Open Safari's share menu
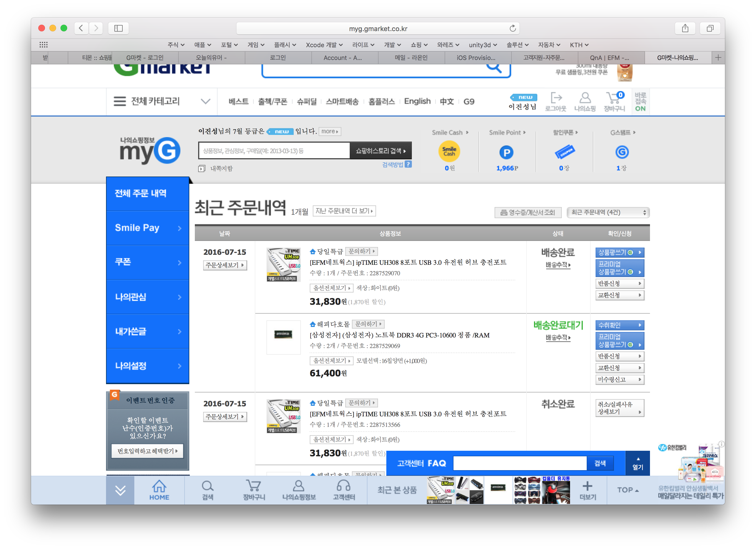 coord(685,28)
